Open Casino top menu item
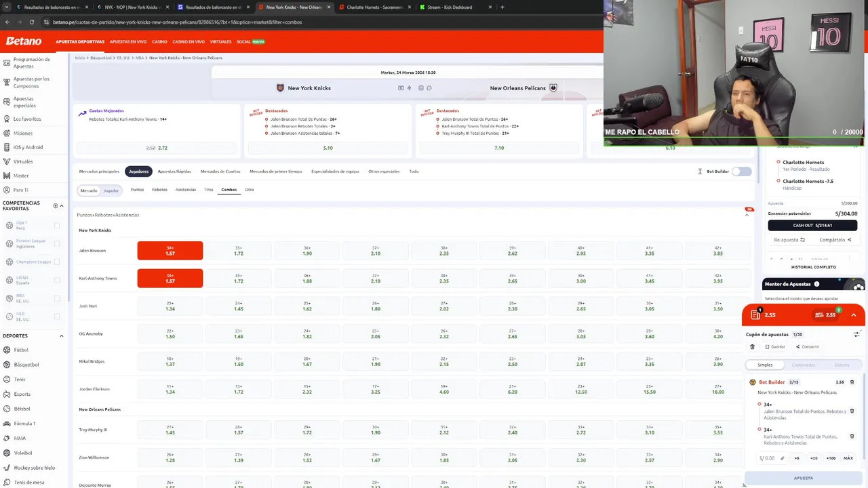Viewport: 868px width, 488px height. [159, 42]
